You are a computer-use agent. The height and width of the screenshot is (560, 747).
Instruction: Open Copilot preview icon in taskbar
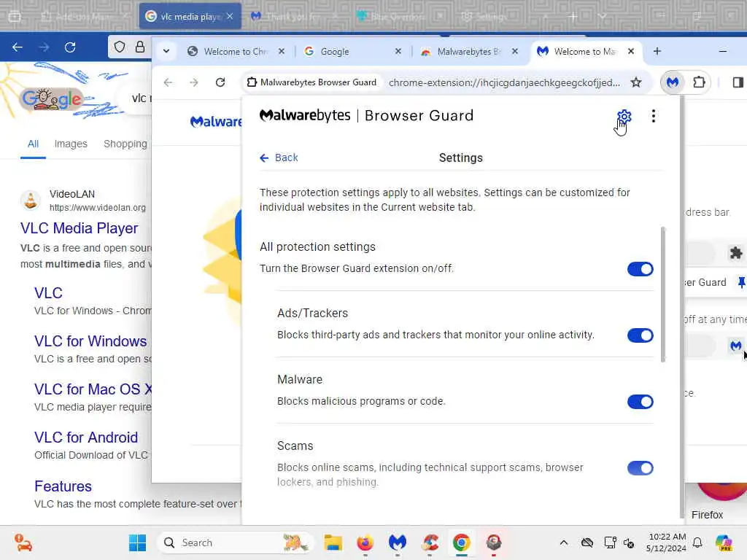click(x=723, y=542)
